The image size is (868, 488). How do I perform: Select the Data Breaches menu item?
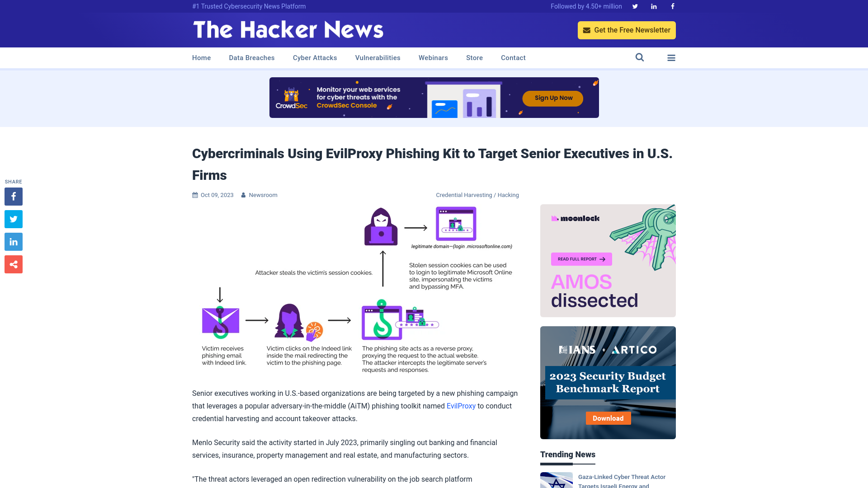pyautogui.click(x=251, y=58)
